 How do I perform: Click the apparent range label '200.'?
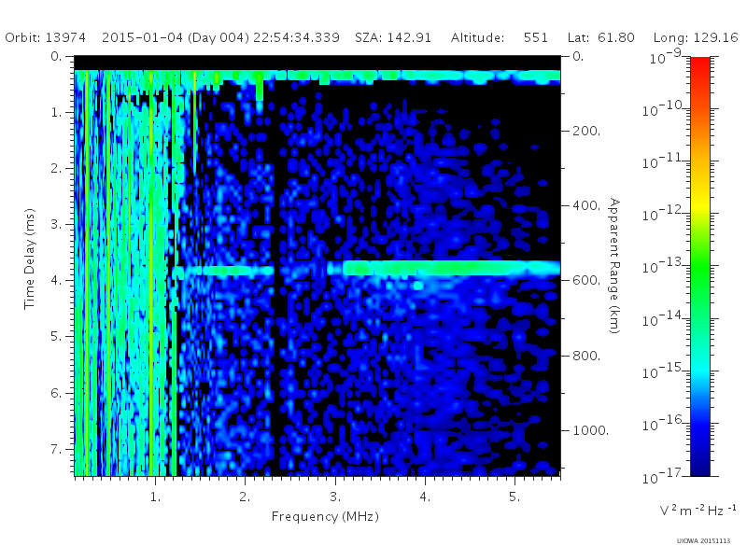586,131
